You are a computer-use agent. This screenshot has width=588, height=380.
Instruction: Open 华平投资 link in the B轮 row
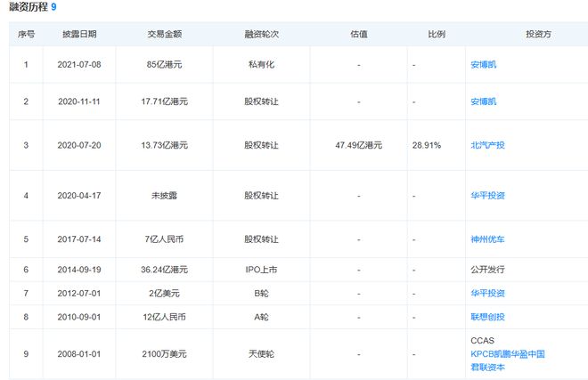[487, 293]
